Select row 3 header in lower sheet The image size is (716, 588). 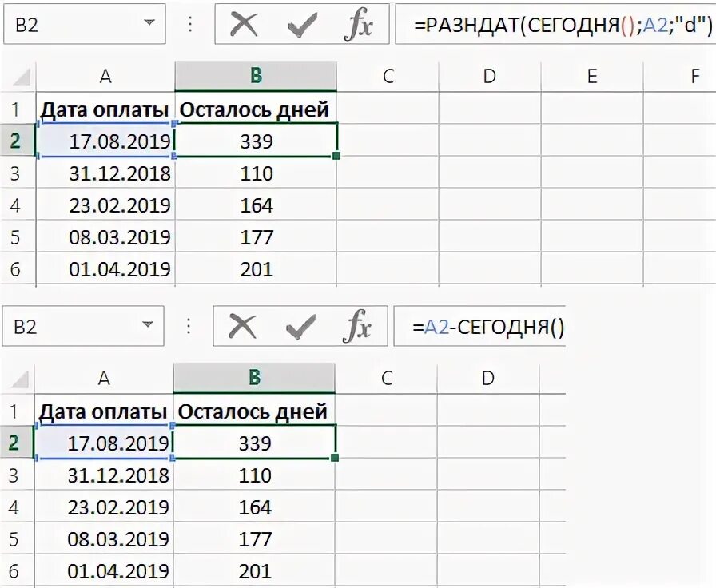tap(17, 475)
